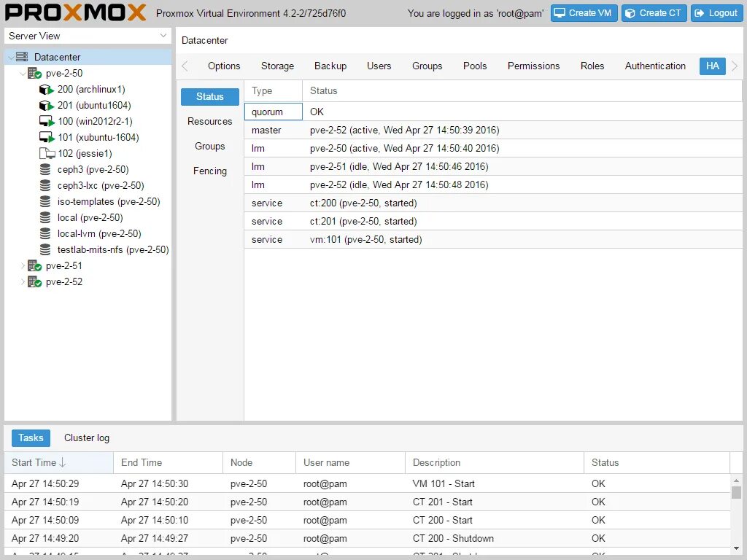This screenshot has height=560, width=747.
Task: Switch to the Users tab
Action: 379,66
